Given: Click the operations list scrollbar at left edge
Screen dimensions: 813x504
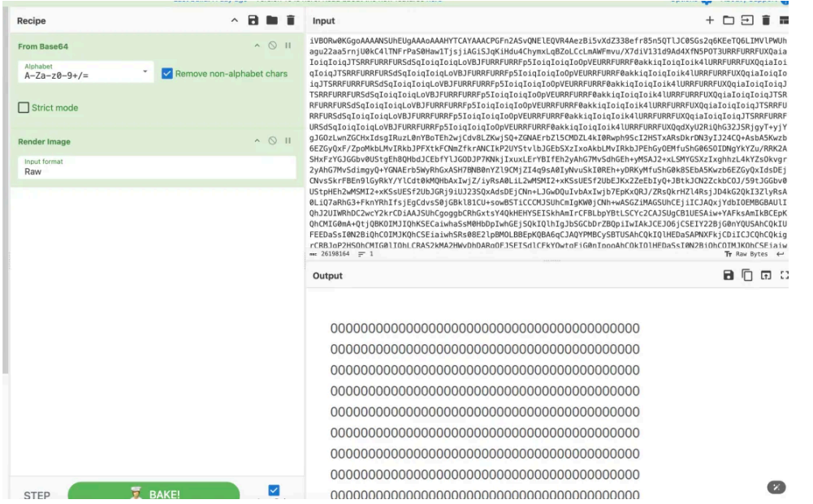Looking at the screenshot, I should [5, 190].
